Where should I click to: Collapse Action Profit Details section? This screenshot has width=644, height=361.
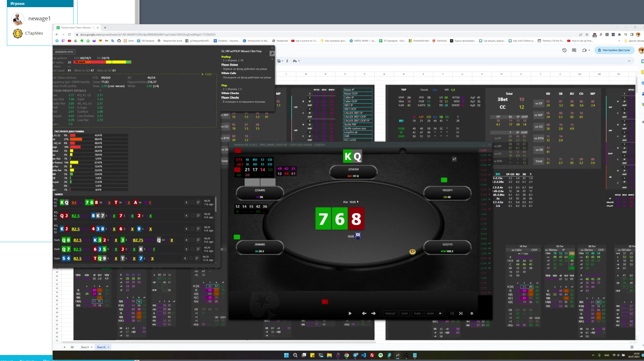(100, 90)
